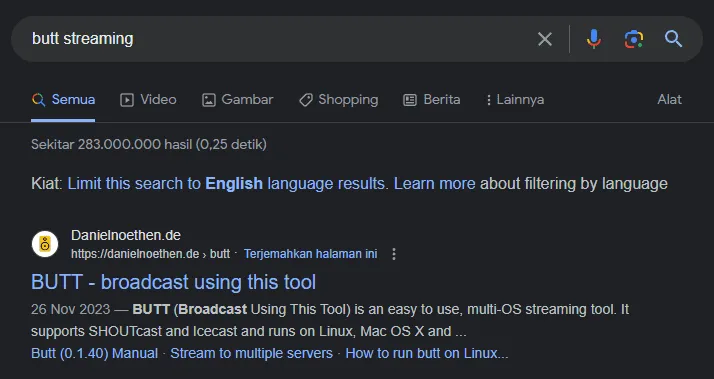714x379 pixels.
Task: Expand the Lainnya more options menu
Action: (x=515, y=100)
